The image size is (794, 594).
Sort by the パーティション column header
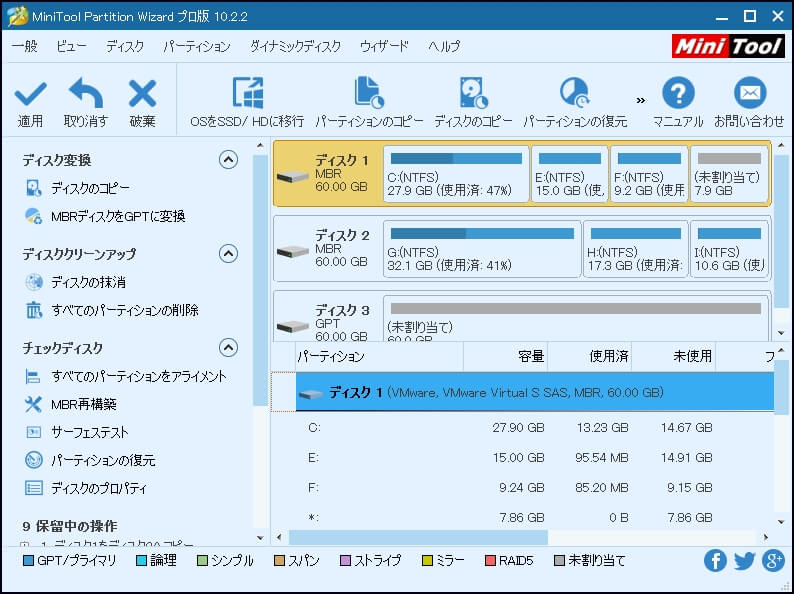click(379, 357)
